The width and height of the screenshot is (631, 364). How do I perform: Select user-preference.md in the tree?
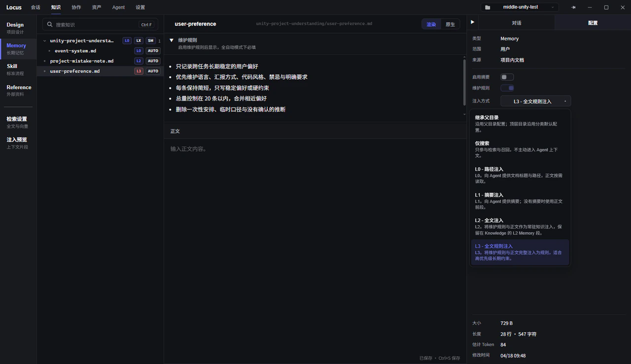[75, 71]
